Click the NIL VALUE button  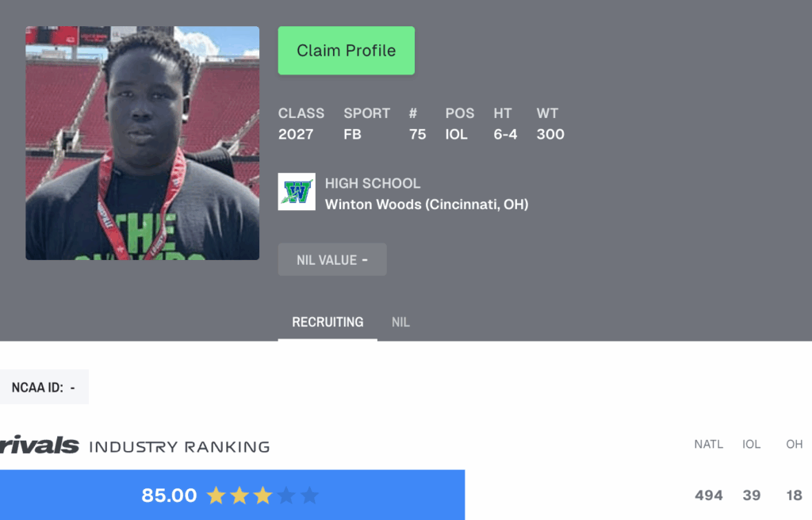click(x=332, y=259)
